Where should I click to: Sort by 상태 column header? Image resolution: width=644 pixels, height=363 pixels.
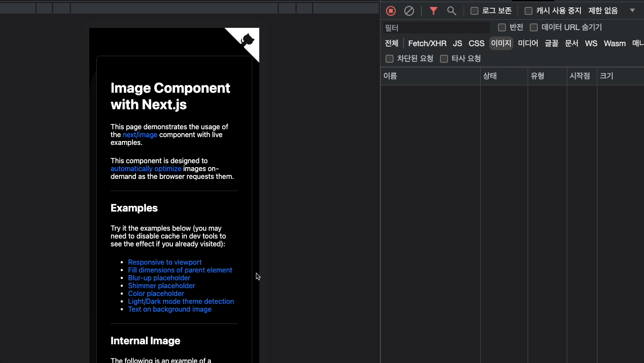pyautogui.click(x=504, y=76)
